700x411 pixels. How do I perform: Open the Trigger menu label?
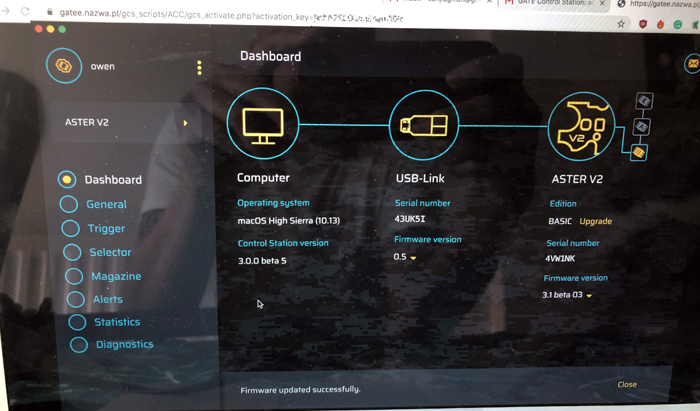tap(106, 228)
